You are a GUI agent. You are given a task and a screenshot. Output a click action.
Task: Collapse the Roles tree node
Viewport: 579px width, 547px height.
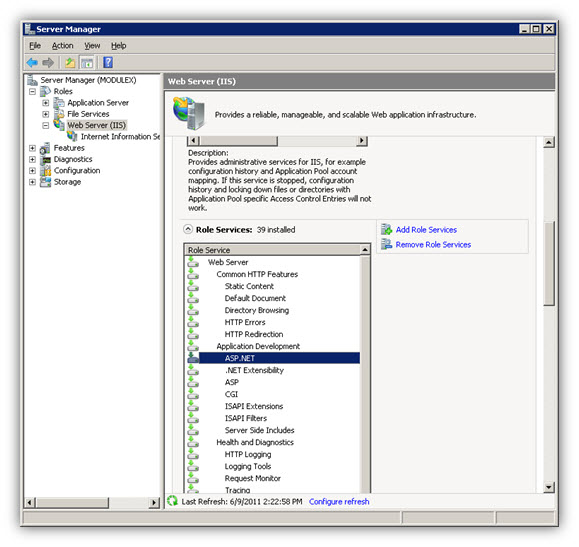[x=32, y=91]
